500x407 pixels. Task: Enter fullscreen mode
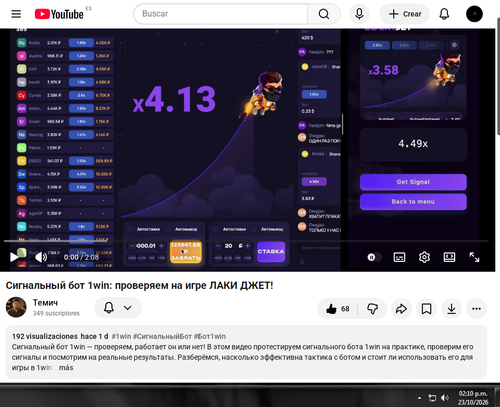click(x=474, y=257)
